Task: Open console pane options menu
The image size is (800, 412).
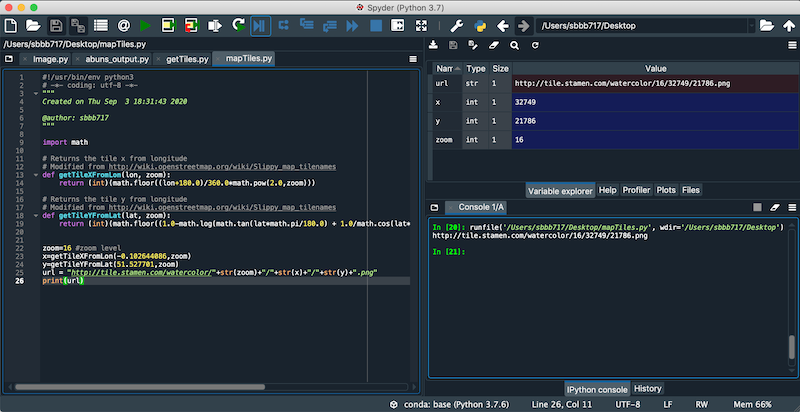Action: (x=792, y=208)
